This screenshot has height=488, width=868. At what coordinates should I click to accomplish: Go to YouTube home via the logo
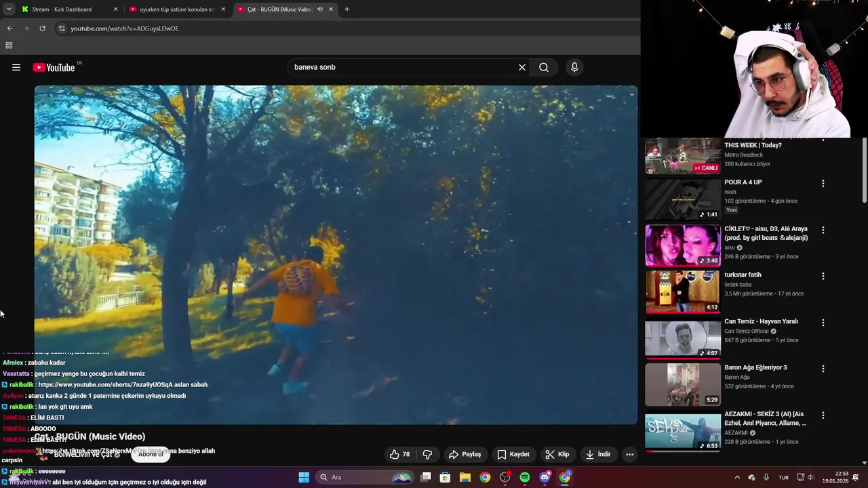pyautogui.click(x=54, y=67)
